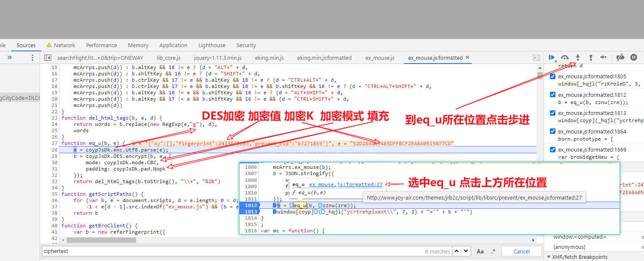Click line number 27 in the gutter
The width and height of the screenshot is (644, 261).
point(54,143)
